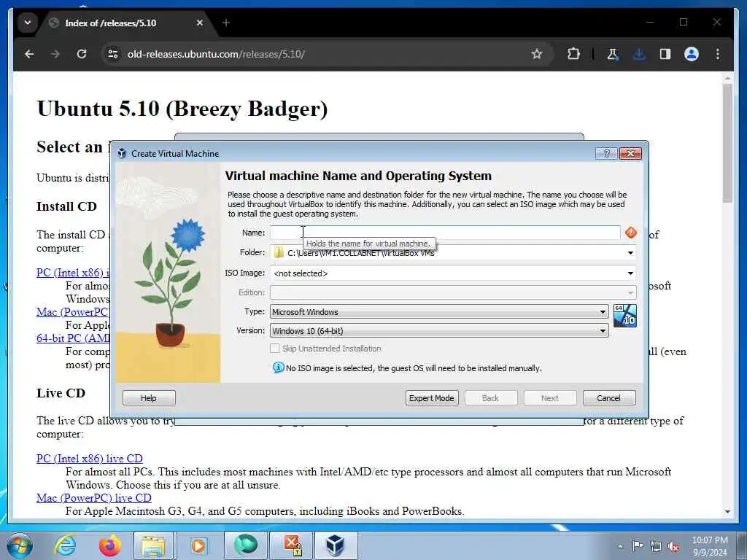This screenshot has width=747, height=560.
Task: Open the teal round taskbar app
Action: point(245,545)
